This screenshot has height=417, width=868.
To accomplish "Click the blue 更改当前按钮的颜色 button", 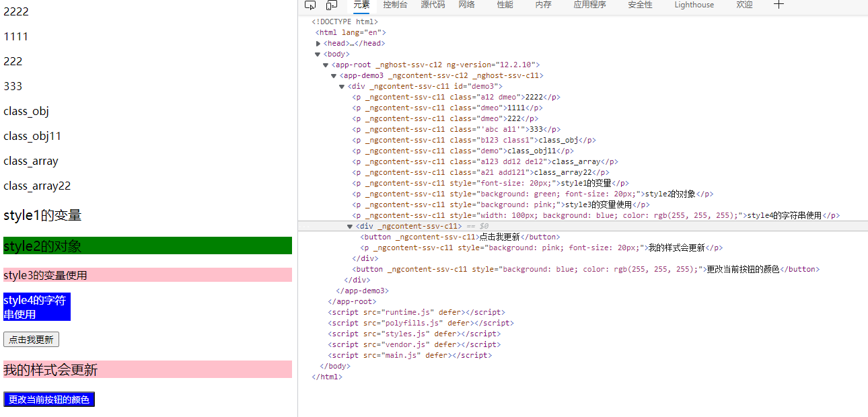I will (x=49, y=400).
